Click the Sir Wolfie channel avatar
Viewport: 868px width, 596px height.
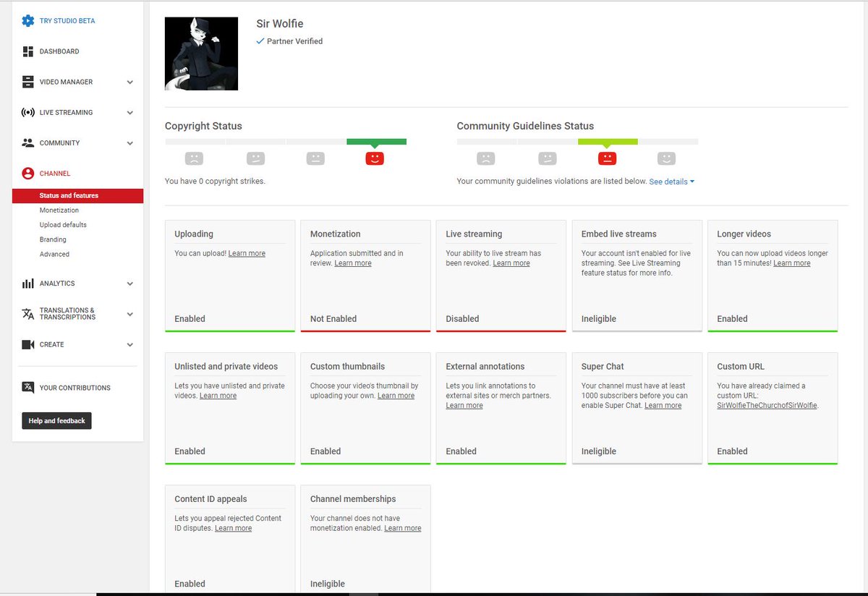[201, 54]
